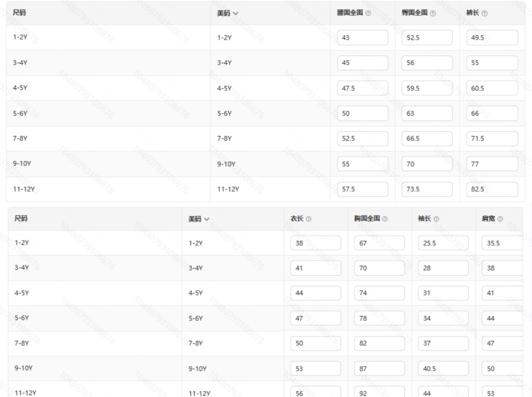
Task: Select the 臀围全围 field for size 9-10Y
Action: coord(427,164)
